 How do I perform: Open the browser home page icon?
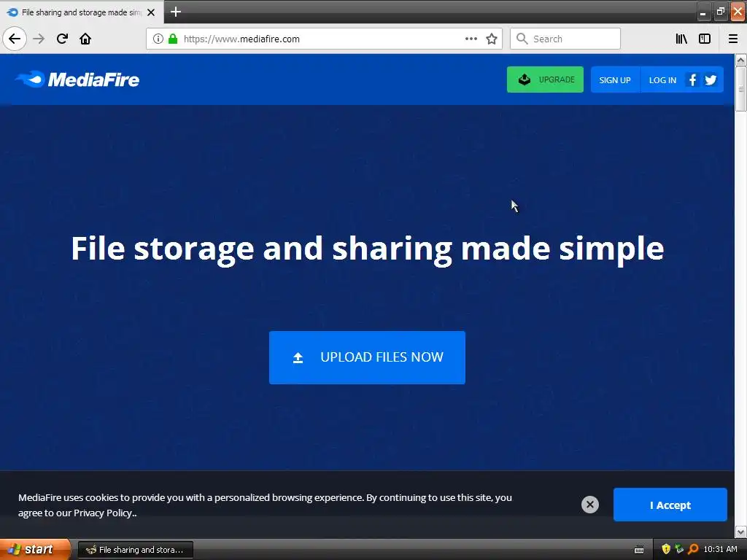(85, 39)
